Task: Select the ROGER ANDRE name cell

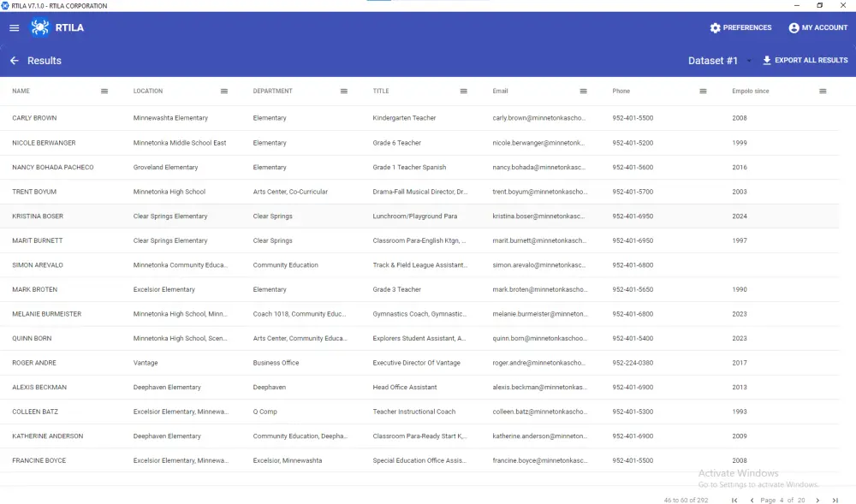Action: pos(34,363)
